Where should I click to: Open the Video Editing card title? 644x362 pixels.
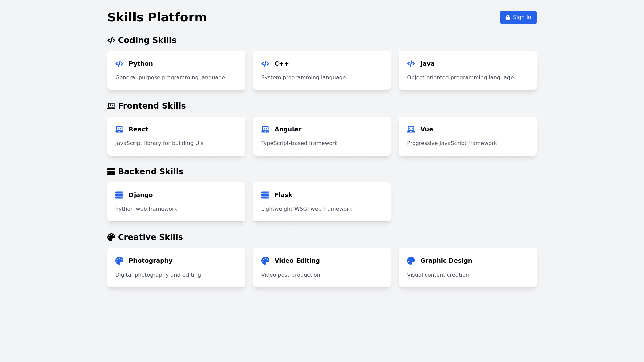[x=297, y=261]
